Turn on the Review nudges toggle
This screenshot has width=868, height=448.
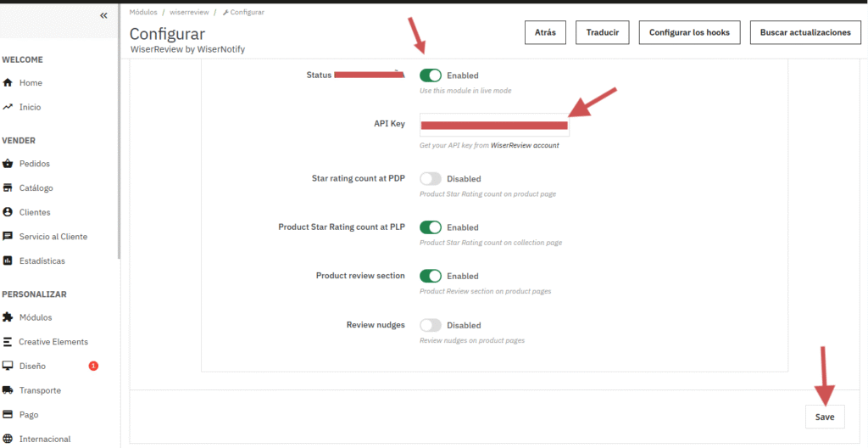(431, 325)
